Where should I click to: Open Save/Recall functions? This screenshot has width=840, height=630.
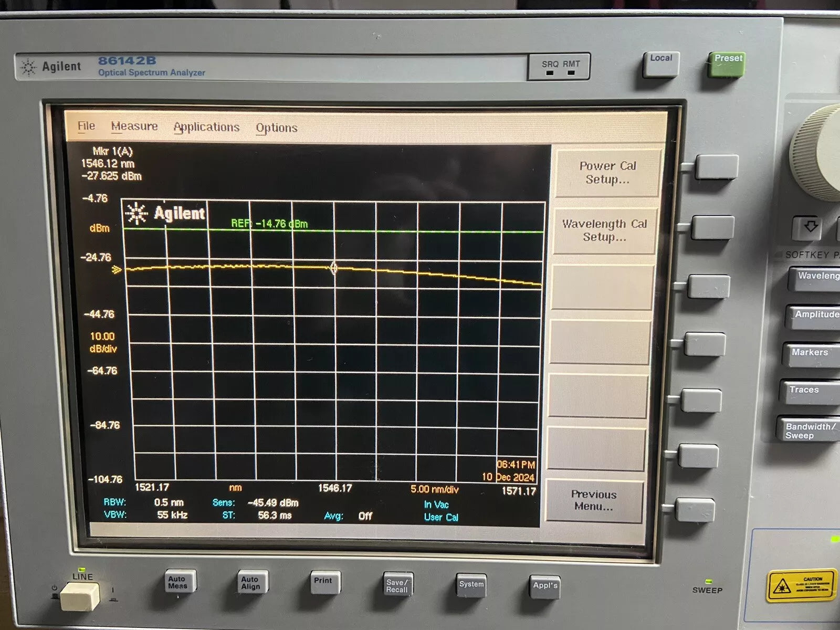pyautogui.click(x=397, y=584)
